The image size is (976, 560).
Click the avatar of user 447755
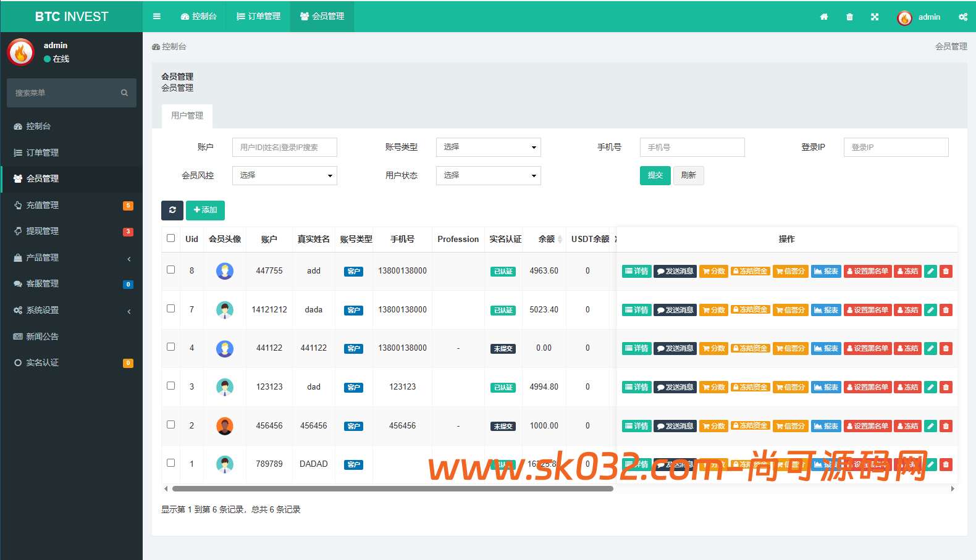225,271
